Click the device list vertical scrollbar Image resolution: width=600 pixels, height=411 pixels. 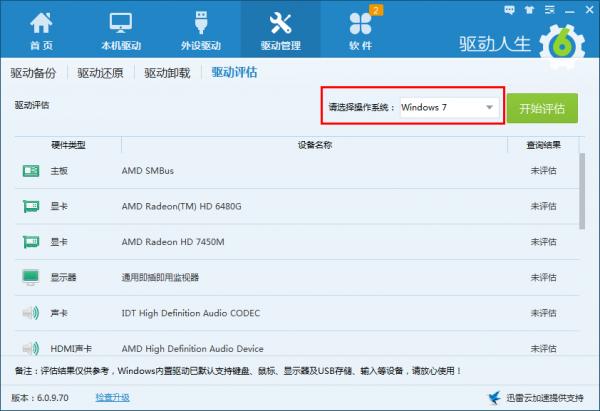point(582,191)
